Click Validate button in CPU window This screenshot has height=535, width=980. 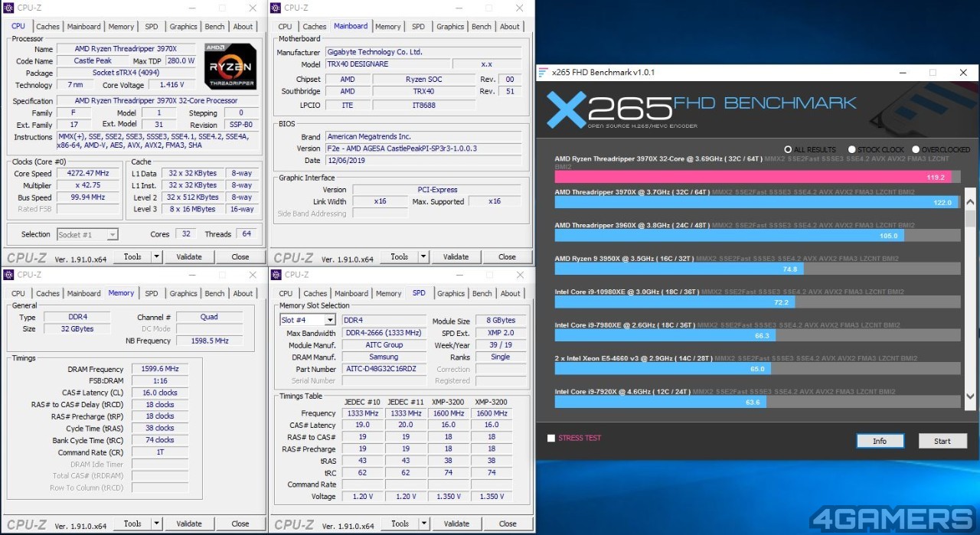click(189, 257)
